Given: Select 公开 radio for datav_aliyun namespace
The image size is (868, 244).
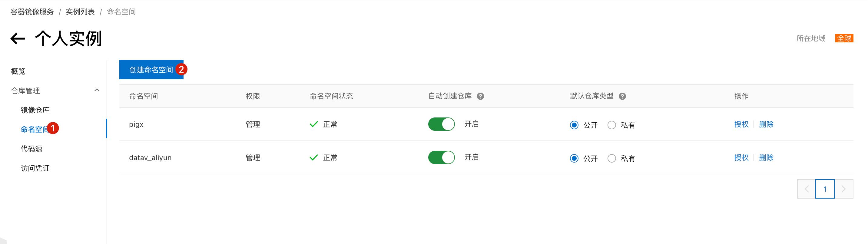Looking at the screenshot, I should pyautogui.click(x=574, y=158).
